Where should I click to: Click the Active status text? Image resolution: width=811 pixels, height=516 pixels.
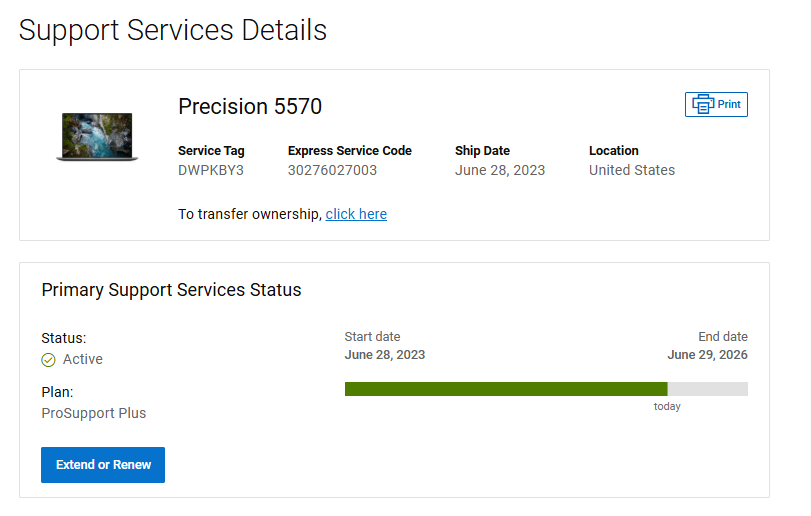(x=83, y=359)
